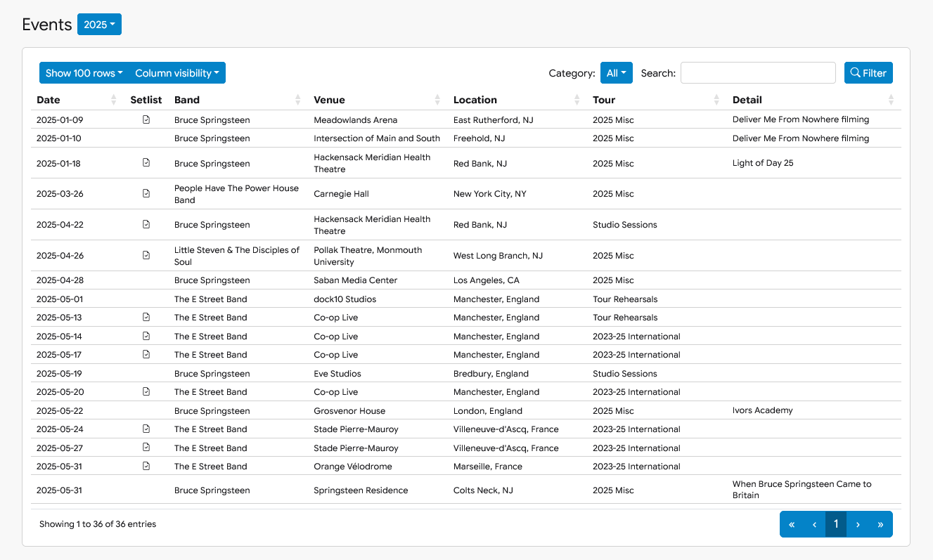
Task: Click the Filter button
Action: point(868,73)
